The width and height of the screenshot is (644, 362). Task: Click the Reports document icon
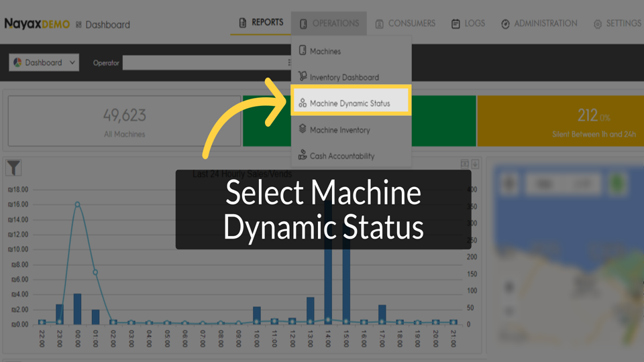coord(243,23)
